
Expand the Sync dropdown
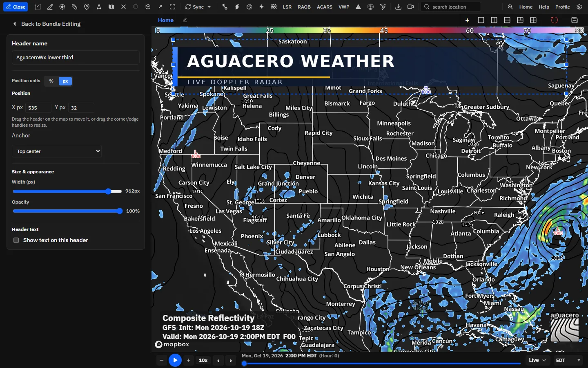pyautogui.click(x=198, y=7)
